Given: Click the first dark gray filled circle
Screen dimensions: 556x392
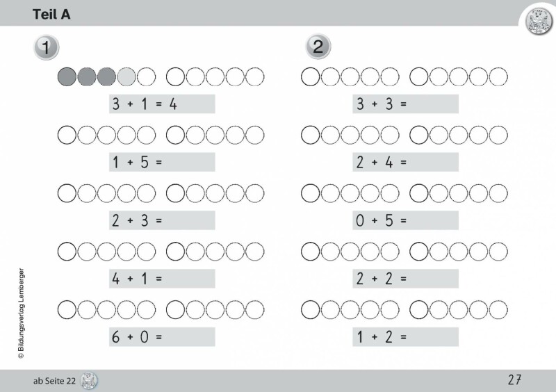Looking at the screenshot, I should click(67, 76).
